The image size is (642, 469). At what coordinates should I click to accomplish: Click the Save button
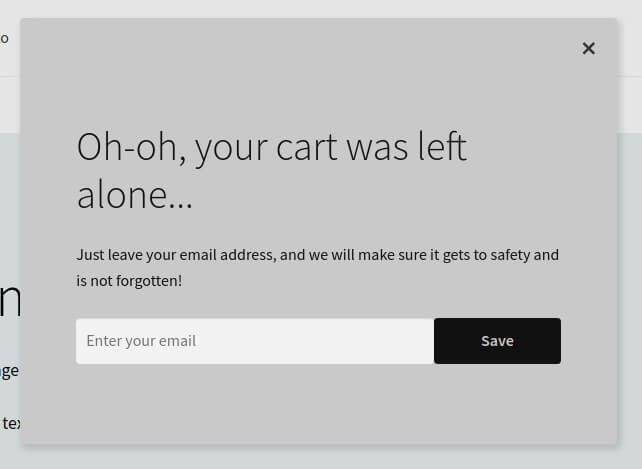(x=497, y=341)
